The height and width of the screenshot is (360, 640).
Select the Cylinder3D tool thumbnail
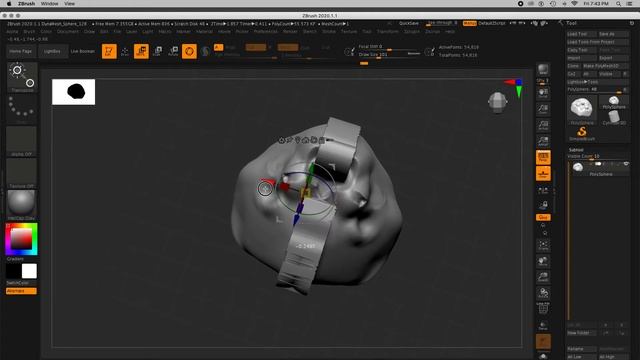pyautogui.click(x=614, y=117)
